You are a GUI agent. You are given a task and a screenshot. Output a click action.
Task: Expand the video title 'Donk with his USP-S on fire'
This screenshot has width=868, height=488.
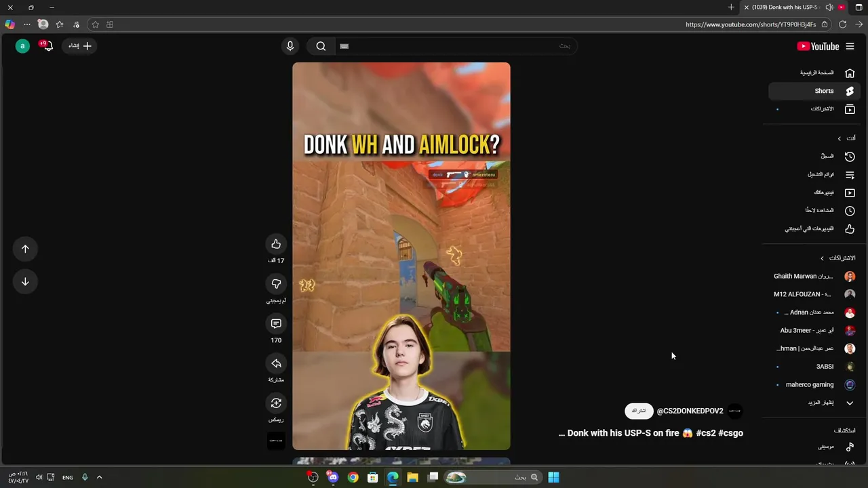pyautogui.click(x=651, y=433)
